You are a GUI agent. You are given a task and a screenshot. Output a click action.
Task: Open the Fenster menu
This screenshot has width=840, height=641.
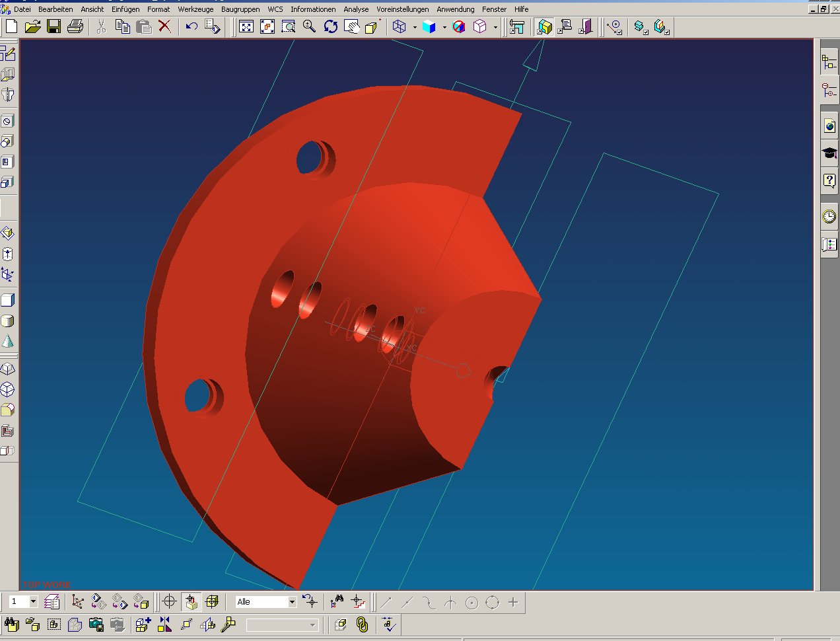[495, 9]
